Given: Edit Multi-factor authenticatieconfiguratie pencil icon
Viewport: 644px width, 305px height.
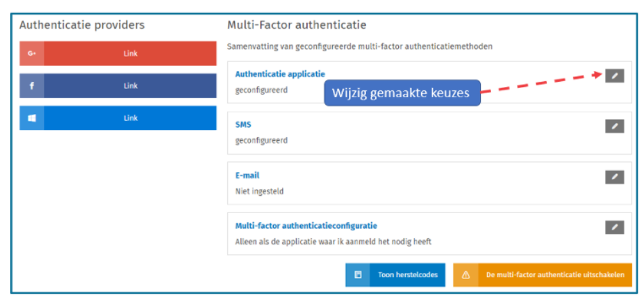Looking at the screenshot, I should [x=614, y=227].
